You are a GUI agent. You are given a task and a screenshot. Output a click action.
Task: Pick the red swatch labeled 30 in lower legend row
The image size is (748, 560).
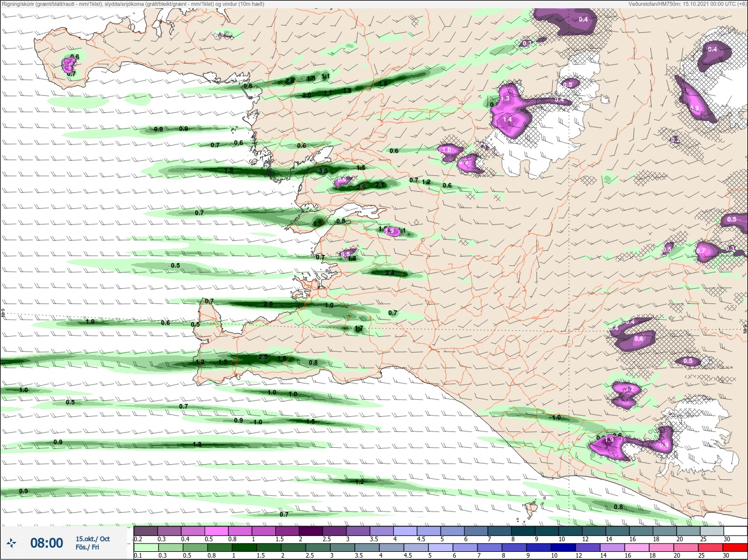735,548
